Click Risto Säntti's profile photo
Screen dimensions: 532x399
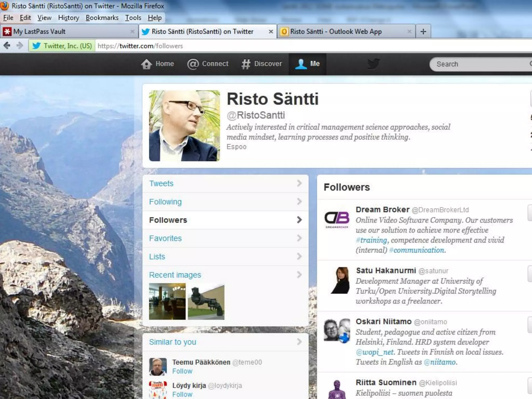click(x=184, y=126)
